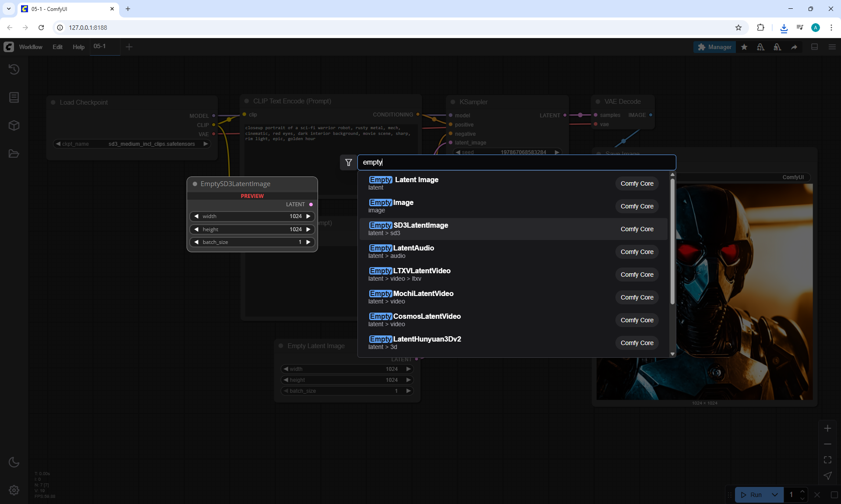
Task: Increase width value on EmptySD3LatentImage node
Action: point(308,216)
